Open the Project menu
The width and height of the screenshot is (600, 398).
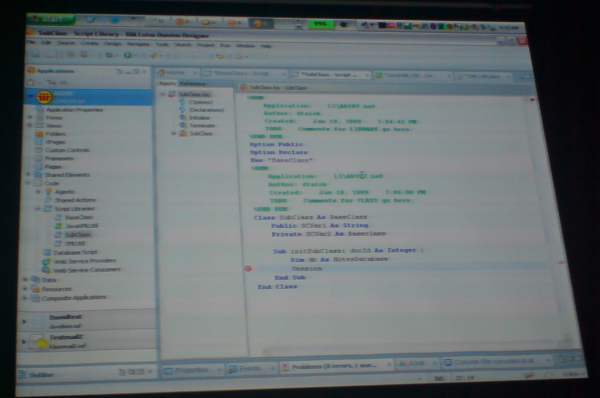click(205, 45)
